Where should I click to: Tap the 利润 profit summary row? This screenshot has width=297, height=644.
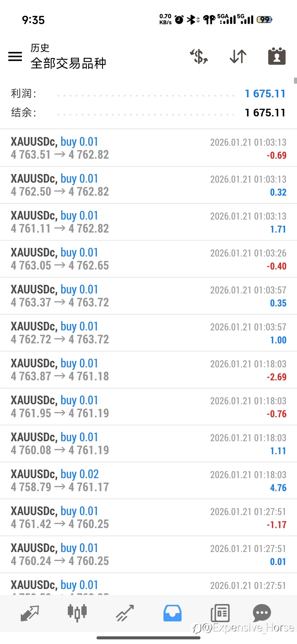coord(148,94)
